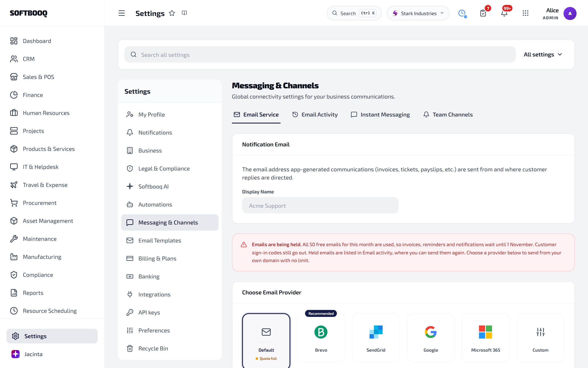
Task: Open Reports module
Action: tap(52, 293)
